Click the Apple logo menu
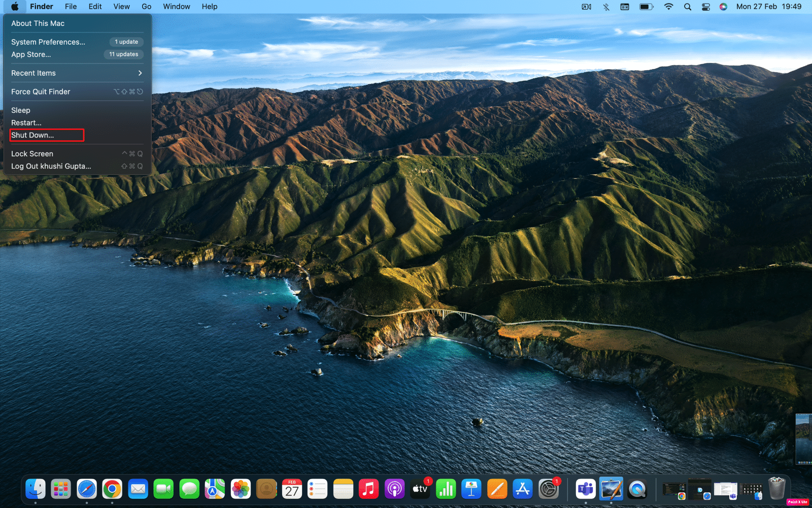This screenshot has height=508, width=812. point(15,7)
